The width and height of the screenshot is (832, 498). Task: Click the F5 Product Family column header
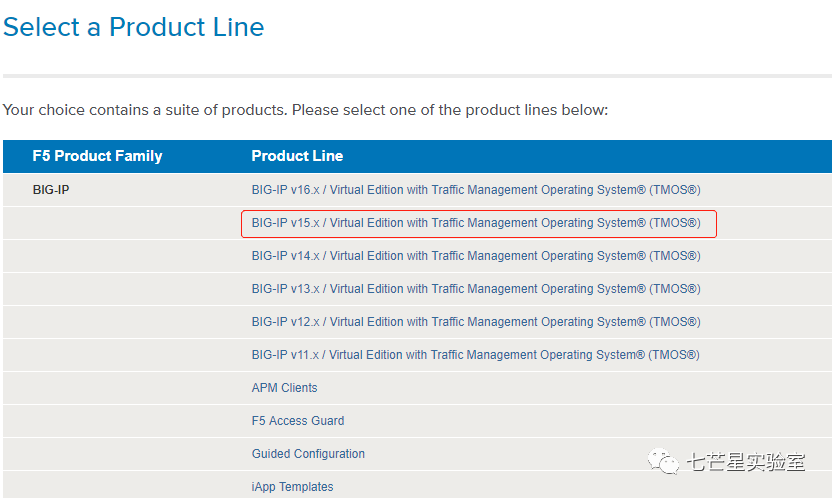[x=97, y=156]
